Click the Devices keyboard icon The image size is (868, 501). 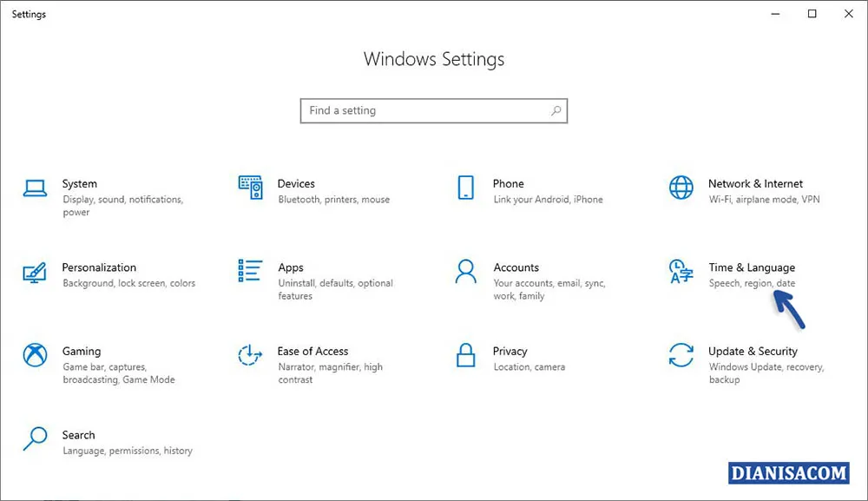(250, 188)
